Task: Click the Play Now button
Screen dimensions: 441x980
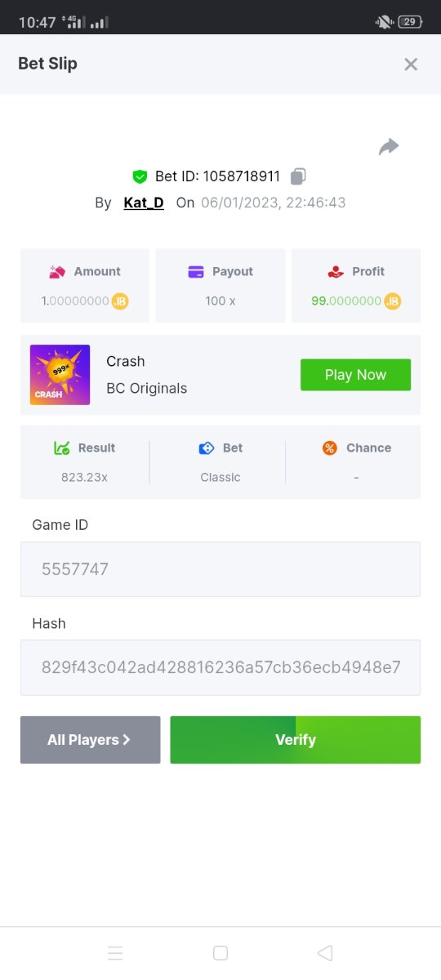Action: point(355,375)
